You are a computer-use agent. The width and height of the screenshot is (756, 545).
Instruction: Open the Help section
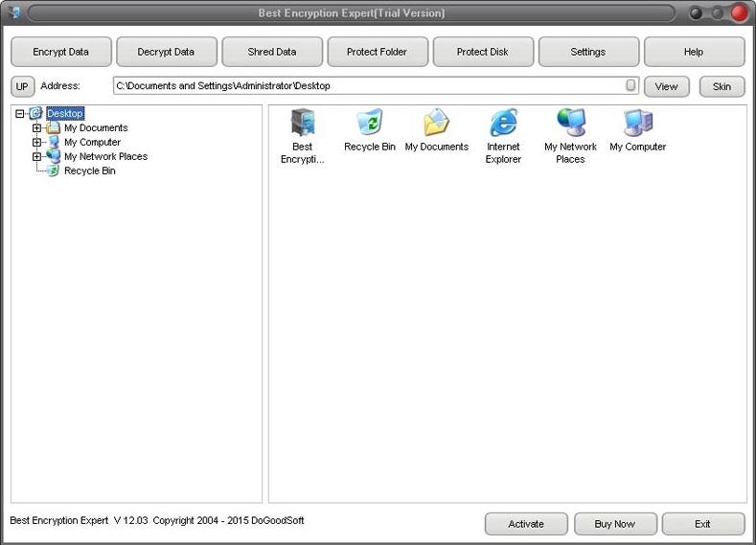click(x=695, y=52)
